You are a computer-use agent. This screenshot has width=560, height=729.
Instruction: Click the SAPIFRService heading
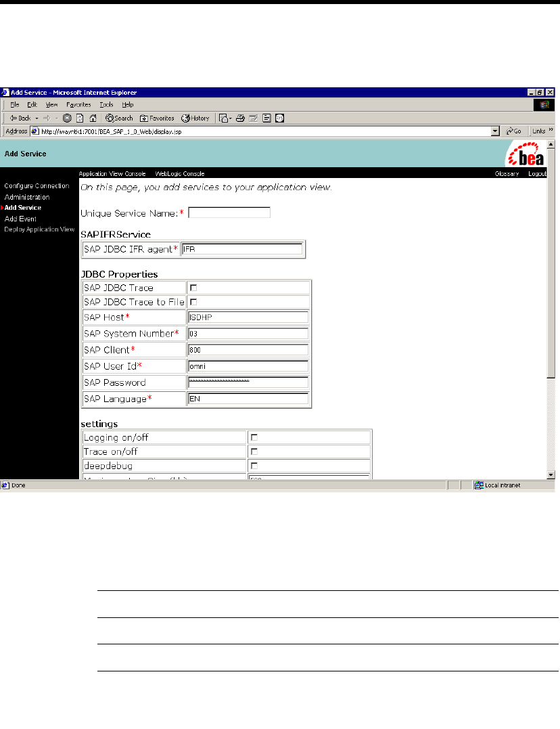click(x=116, y=234)
